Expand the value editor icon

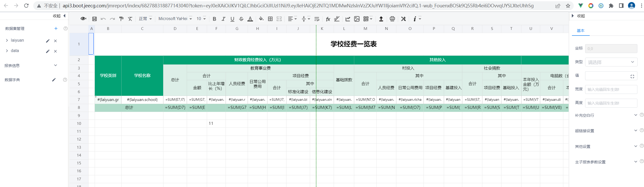(632, 76)
